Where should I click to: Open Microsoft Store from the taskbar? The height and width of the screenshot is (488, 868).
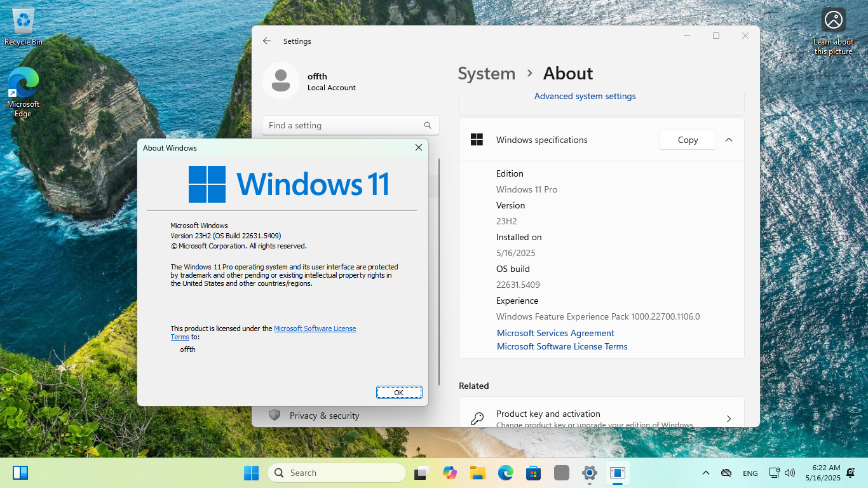534,473
